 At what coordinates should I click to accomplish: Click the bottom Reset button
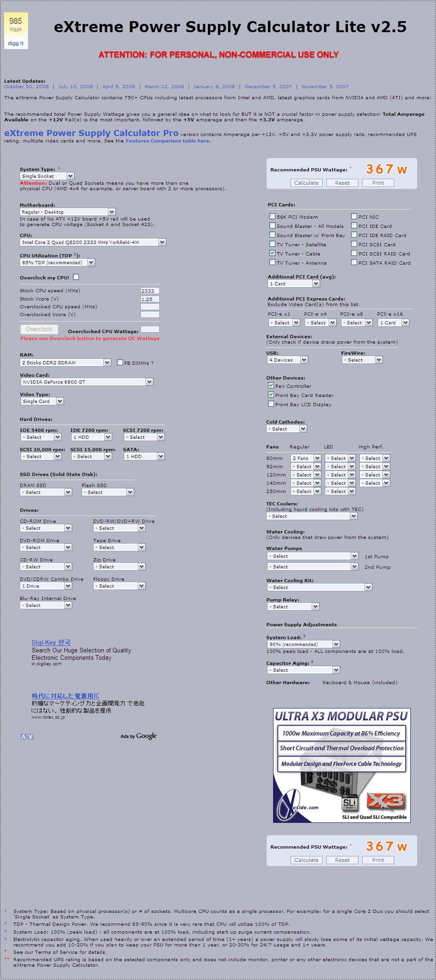pos(342,860)
